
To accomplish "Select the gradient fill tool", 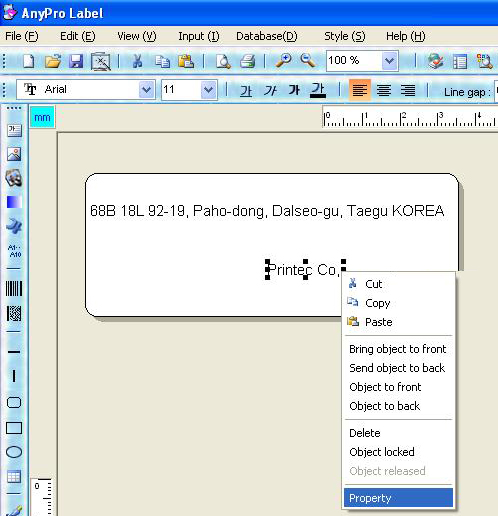I will (14, 202).
